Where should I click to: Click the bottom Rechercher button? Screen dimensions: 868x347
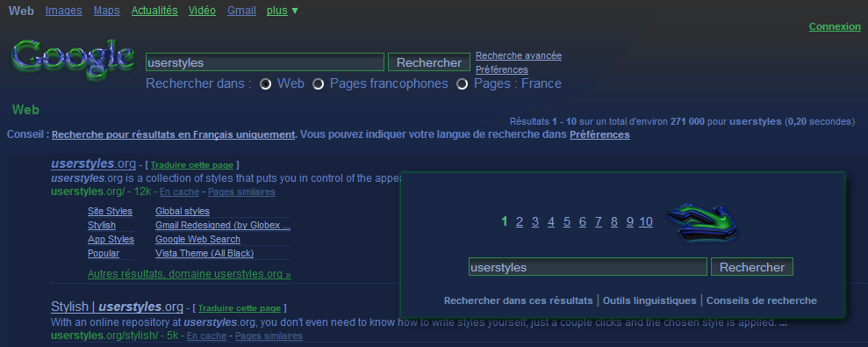coord(752,267)
